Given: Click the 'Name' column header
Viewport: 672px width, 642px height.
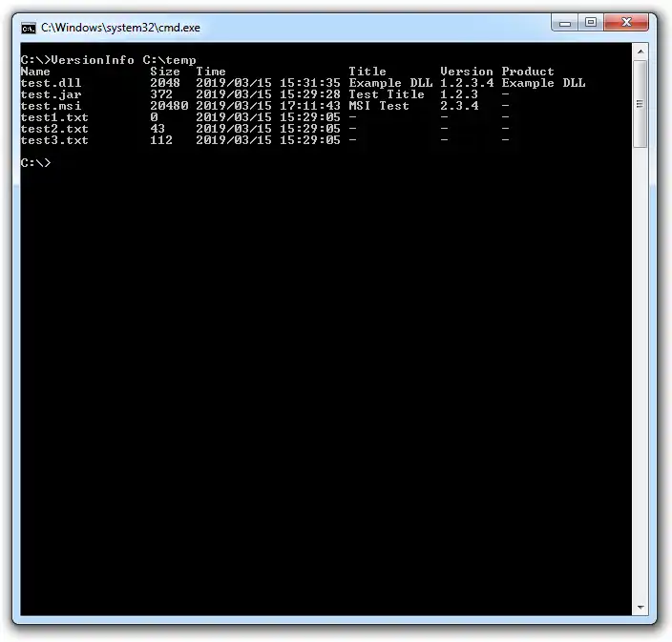Looking at the screenshot, I should pos(35,72).
